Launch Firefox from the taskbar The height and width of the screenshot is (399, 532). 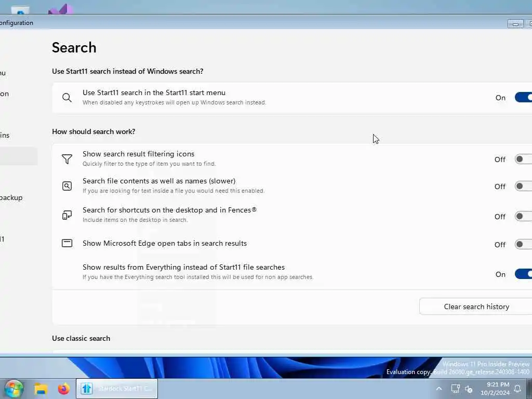click(x=63, y=389)
